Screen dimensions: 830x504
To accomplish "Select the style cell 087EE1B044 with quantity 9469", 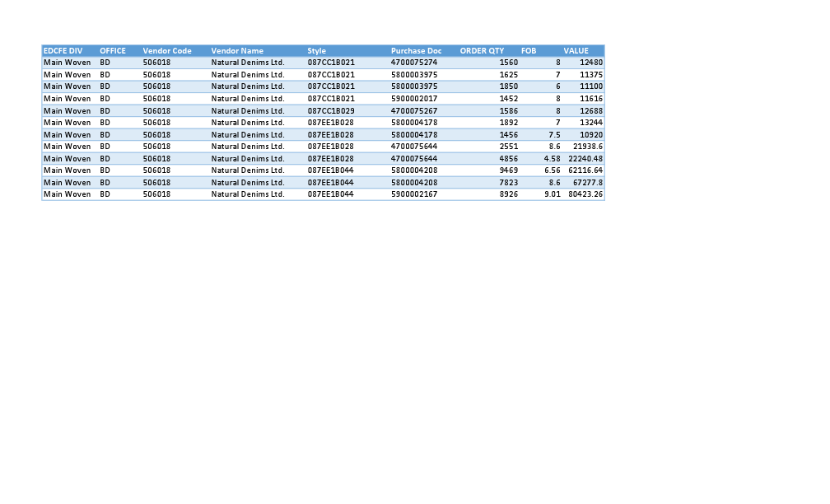I will coord(329,170).
